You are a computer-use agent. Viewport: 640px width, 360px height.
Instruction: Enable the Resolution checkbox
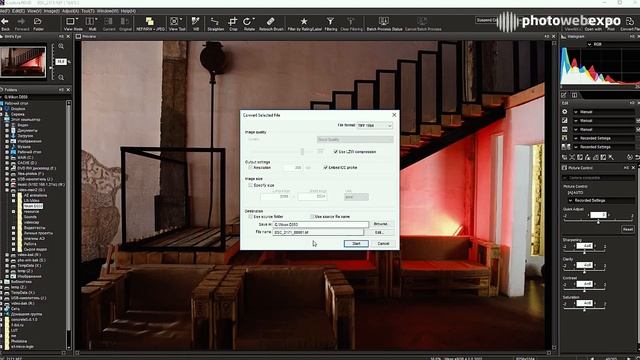click(251, 168)
